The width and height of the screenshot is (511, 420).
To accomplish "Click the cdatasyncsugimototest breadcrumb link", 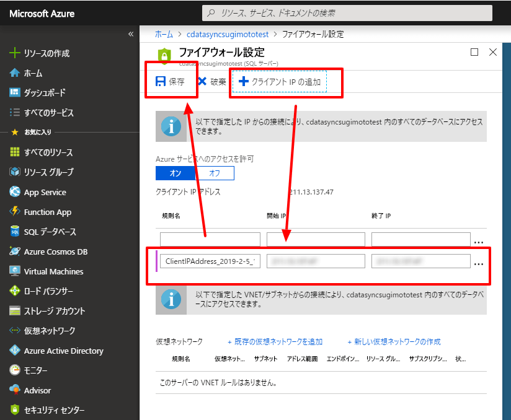I will click(x=228, y=34).
